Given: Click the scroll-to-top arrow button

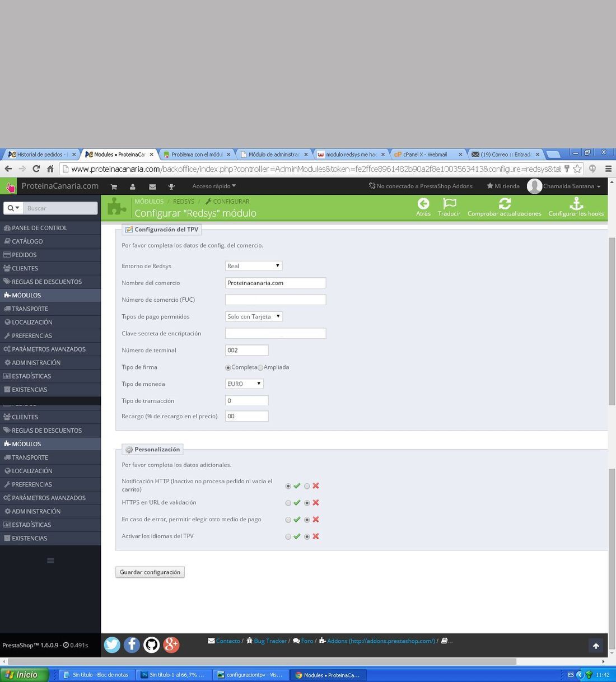Looking at the screenshot, I should click(596, 646).
